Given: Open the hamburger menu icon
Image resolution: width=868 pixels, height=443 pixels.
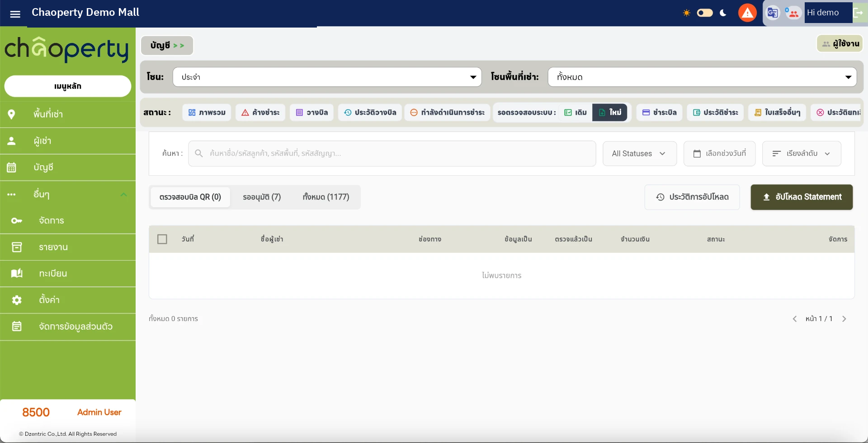Looking at the screenshot, I should [15, 14].
